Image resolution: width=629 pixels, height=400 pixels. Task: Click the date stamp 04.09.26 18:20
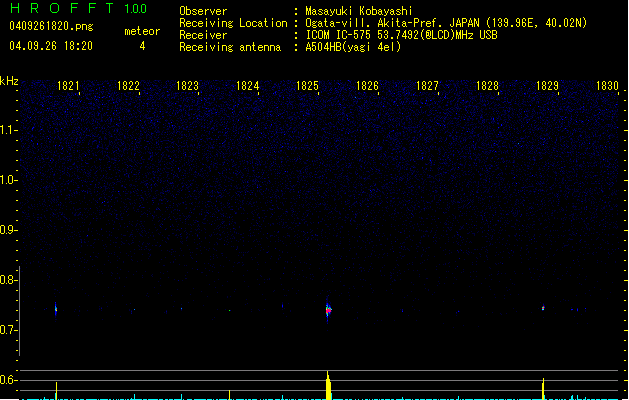pos(50,46)
